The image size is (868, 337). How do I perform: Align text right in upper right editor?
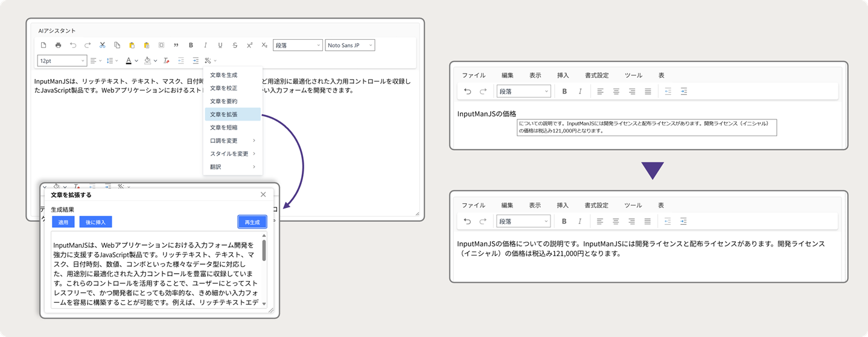coord(632,92)
